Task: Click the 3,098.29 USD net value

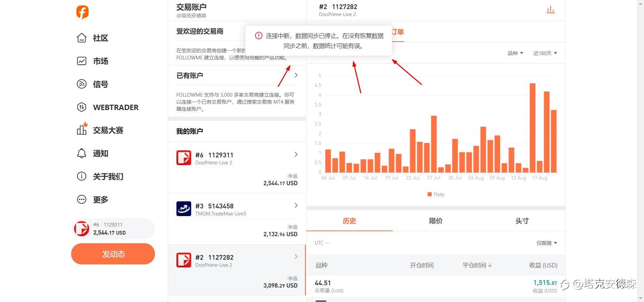Action: click(280, 286)
